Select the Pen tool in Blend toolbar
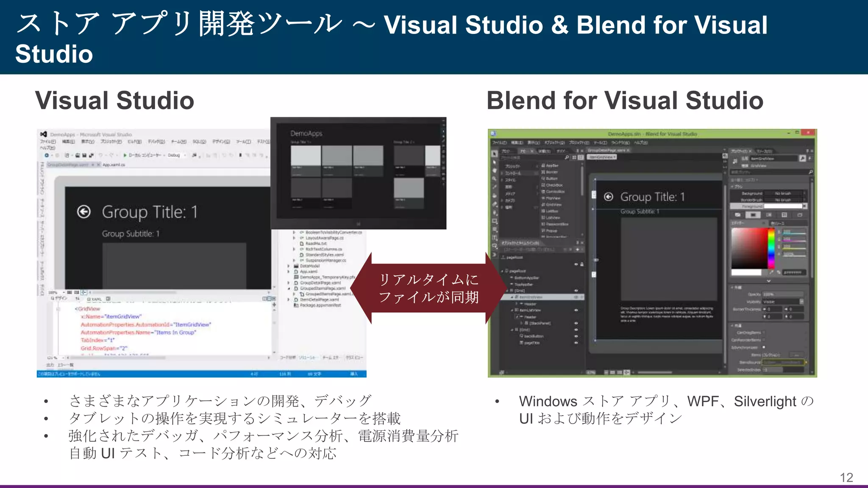The image size is (868, 488). pyautogui.click(x=494, y=213)
